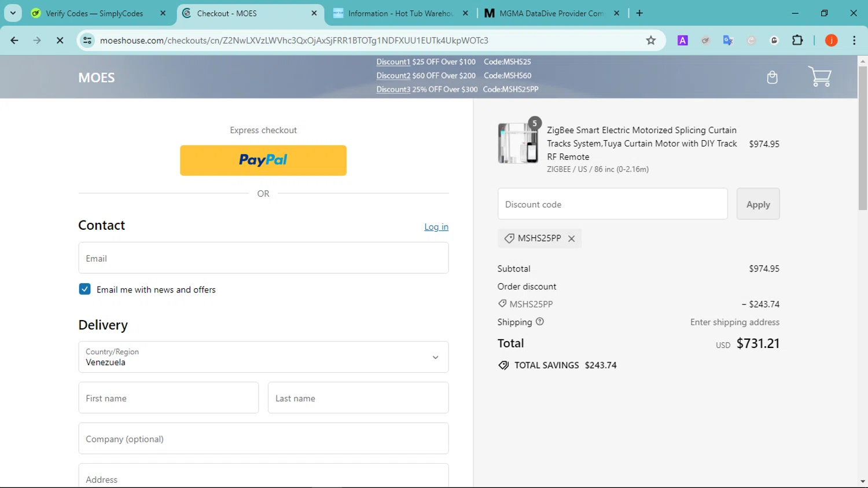
Task: Stop loading the page
Action: [60, 41]
